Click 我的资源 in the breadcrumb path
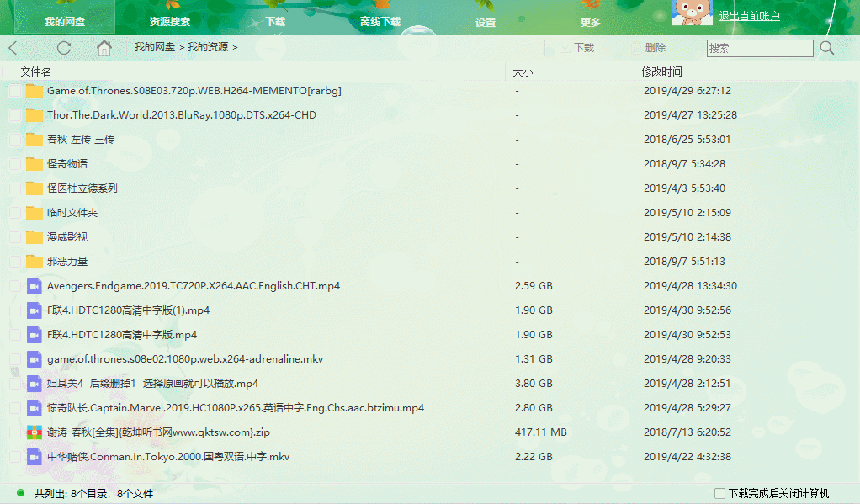The width and height of the screenshot is (860, 504). [208, 47]
